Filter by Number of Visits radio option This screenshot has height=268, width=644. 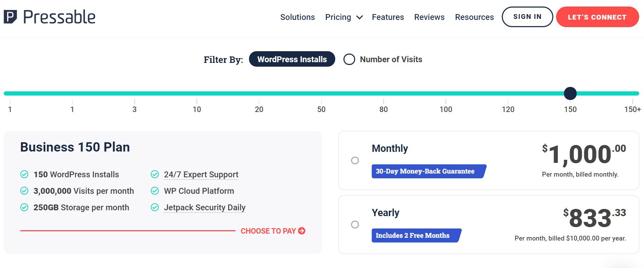click(x=349, y=59)
